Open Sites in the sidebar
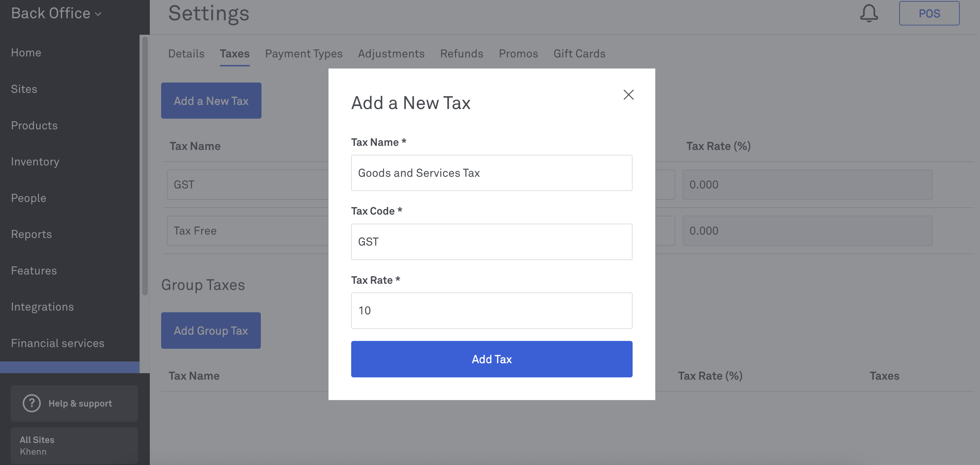 coord(24,89)
